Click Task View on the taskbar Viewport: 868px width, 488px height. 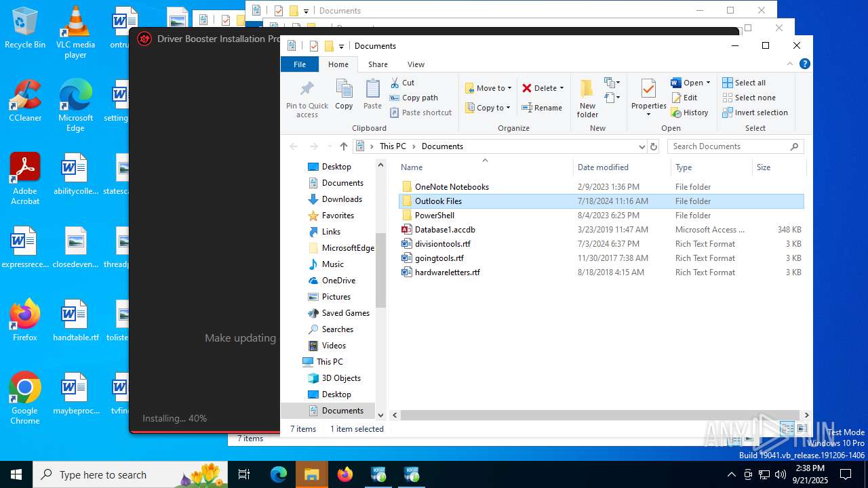pyautogui.click(x=244, y=474)
